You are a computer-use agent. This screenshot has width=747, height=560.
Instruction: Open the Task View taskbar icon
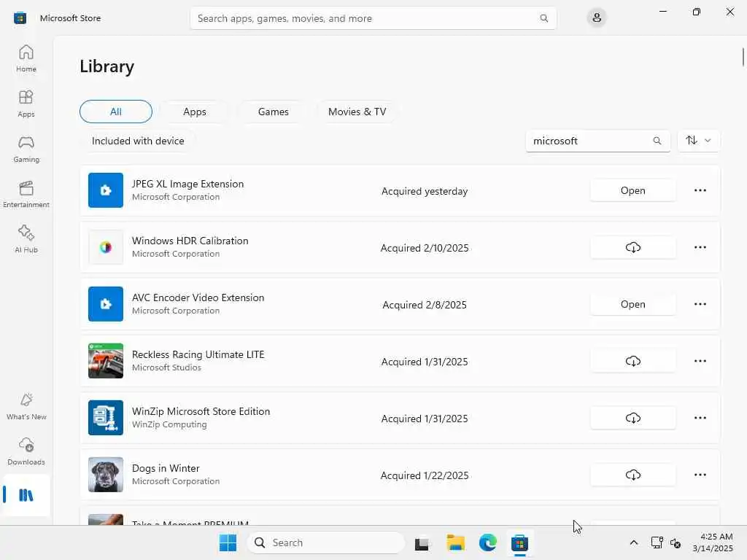tap(422, 542)
